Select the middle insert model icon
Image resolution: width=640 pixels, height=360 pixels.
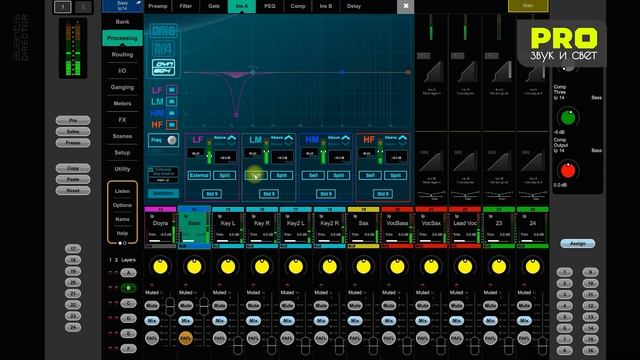click(163, 49)
